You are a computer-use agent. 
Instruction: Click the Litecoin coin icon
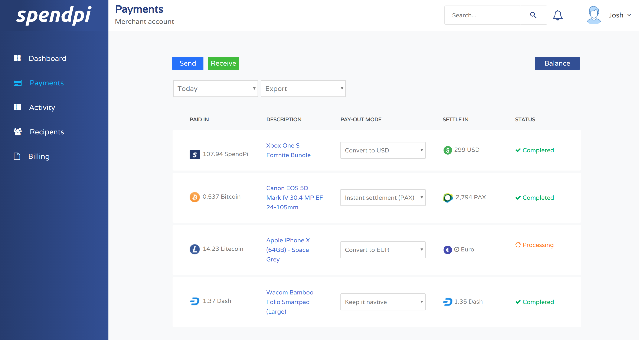[x=194, y=249]
